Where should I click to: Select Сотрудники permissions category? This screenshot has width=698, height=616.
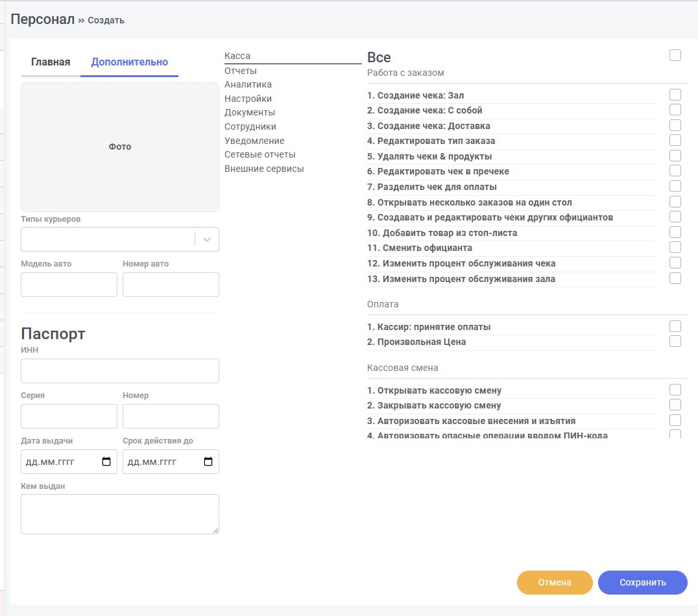pos(250,127)
